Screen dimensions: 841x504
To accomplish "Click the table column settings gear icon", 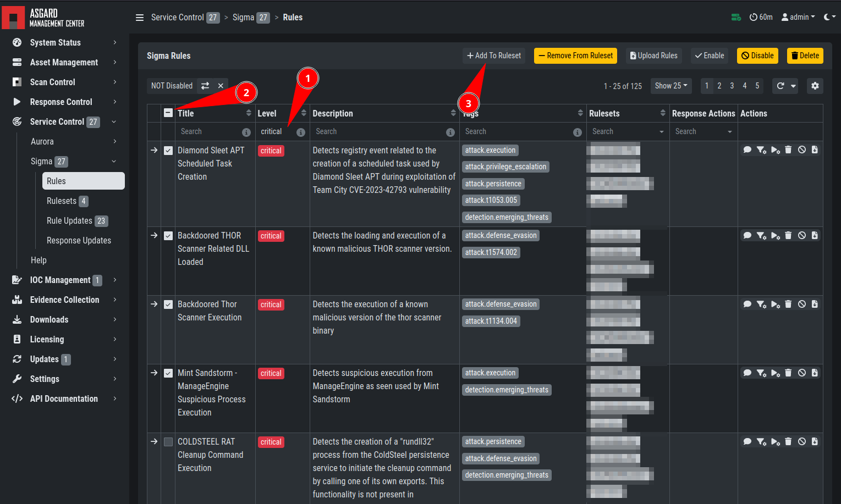I will click(815, 86).
